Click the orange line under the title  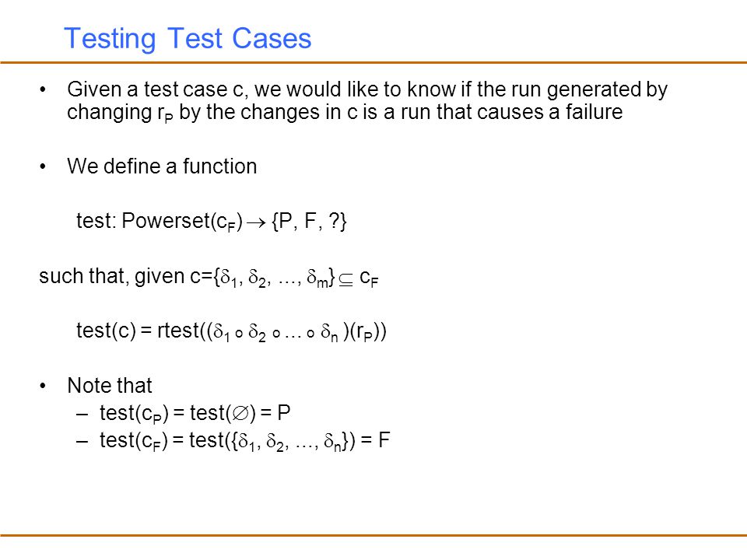(373, 62)
